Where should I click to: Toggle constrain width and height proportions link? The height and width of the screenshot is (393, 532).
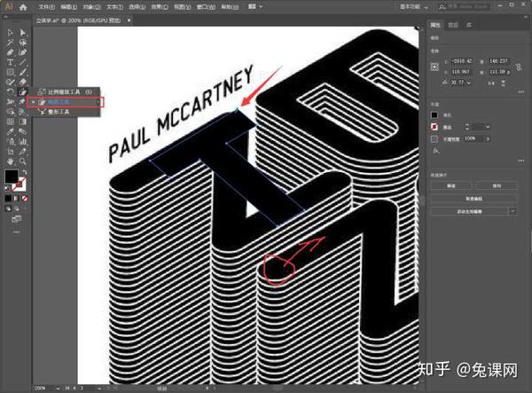(518, 67)
